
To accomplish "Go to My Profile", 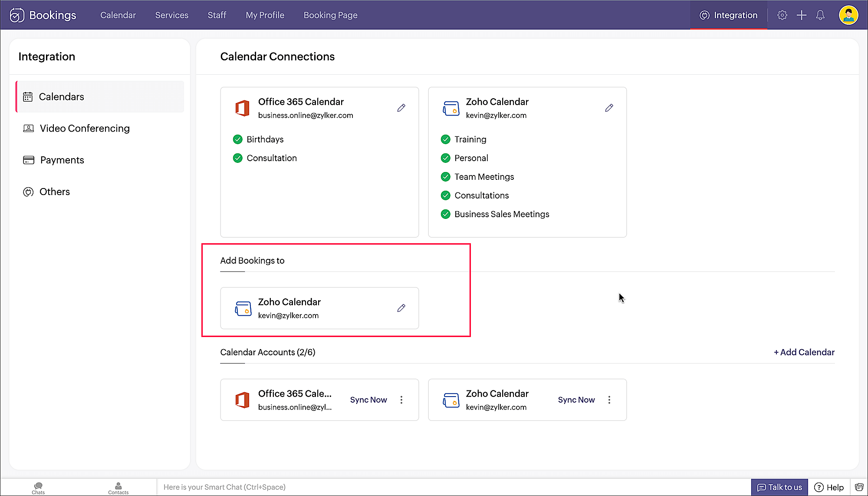I will (x=265, y=15).
